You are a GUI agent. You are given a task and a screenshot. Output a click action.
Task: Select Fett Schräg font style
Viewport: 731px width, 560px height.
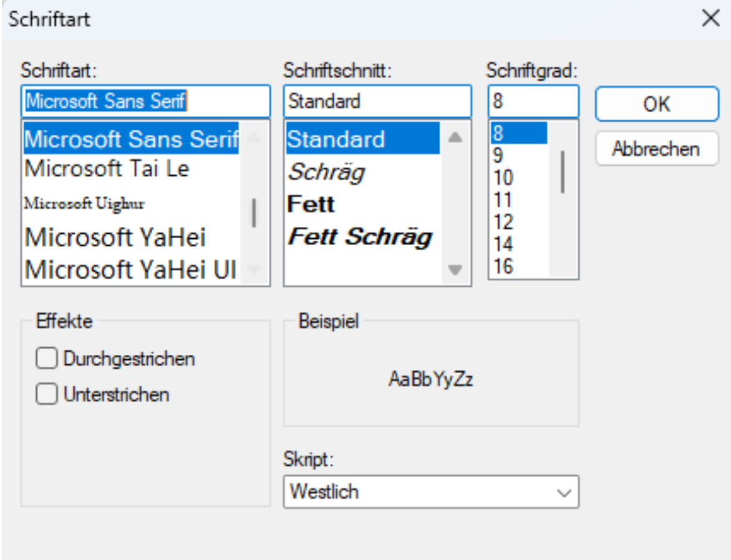pos(363,236)
